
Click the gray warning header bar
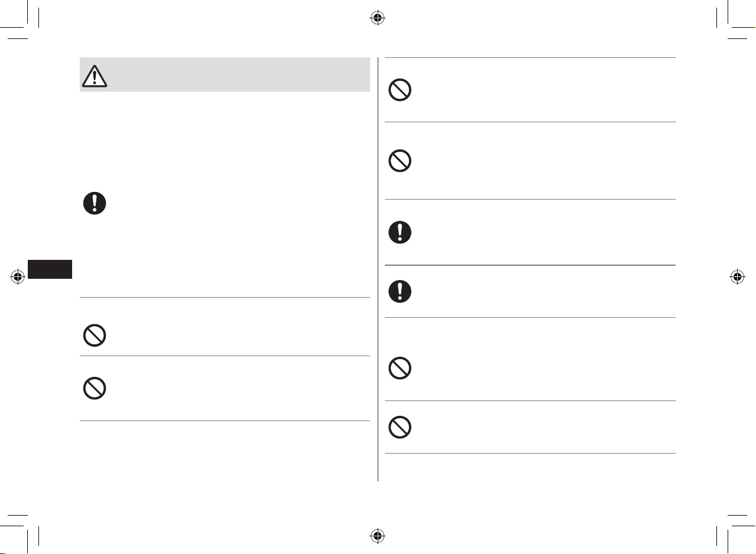pos(225,74)
